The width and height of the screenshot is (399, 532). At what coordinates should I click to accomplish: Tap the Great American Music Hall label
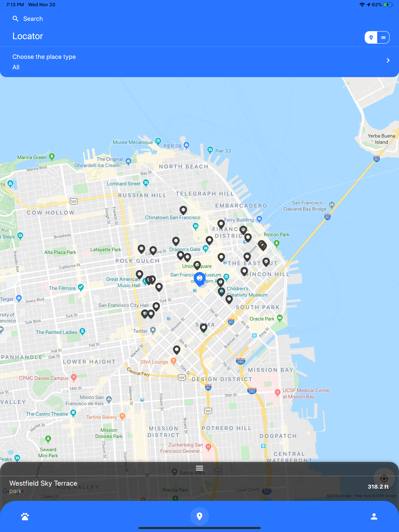click(123, 282)
